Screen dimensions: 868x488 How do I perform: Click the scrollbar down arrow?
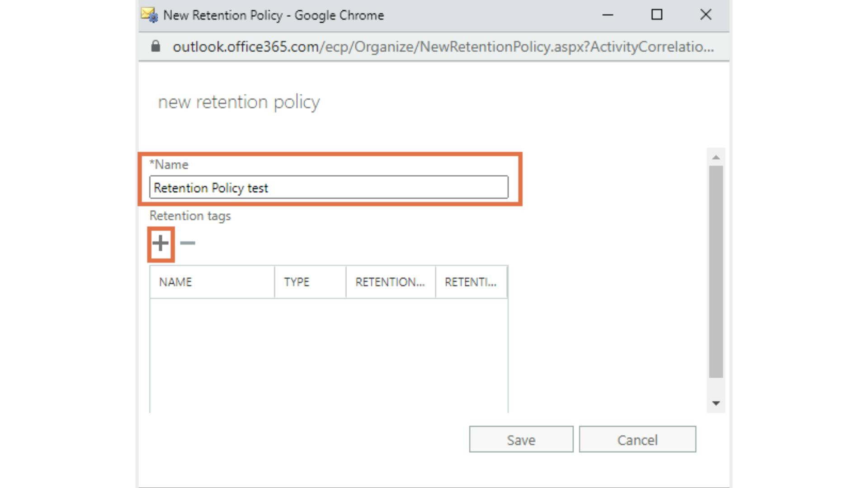point(716,403)
